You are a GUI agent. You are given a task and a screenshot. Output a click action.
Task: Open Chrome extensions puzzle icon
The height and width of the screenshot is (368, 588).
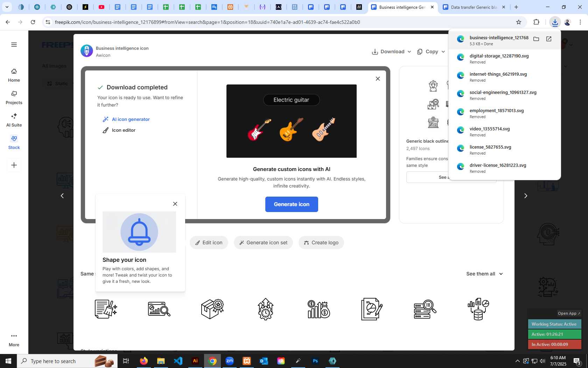(x=536, y=22)
